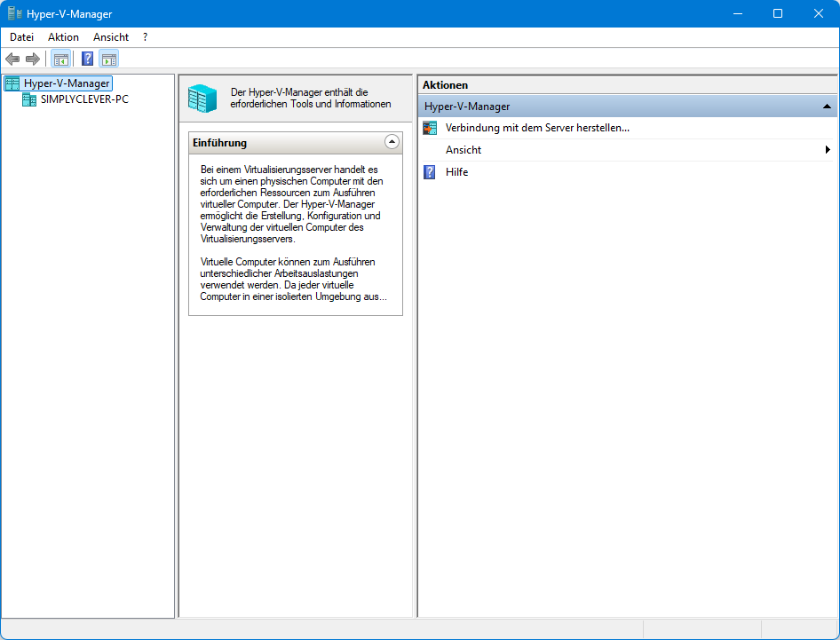Open the Ansicht menu in menu bar
Image resolution: width=840 pixels, height=640 pixels.
tap(111, 37)
